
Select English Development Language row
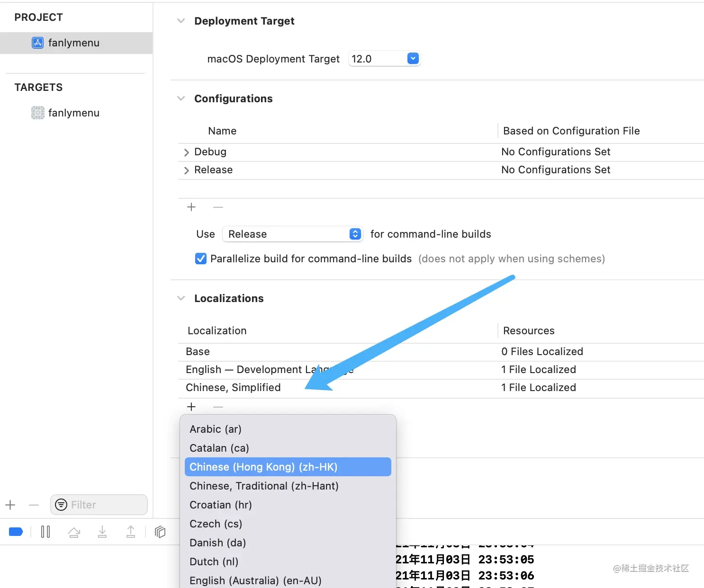coord(441,370)
